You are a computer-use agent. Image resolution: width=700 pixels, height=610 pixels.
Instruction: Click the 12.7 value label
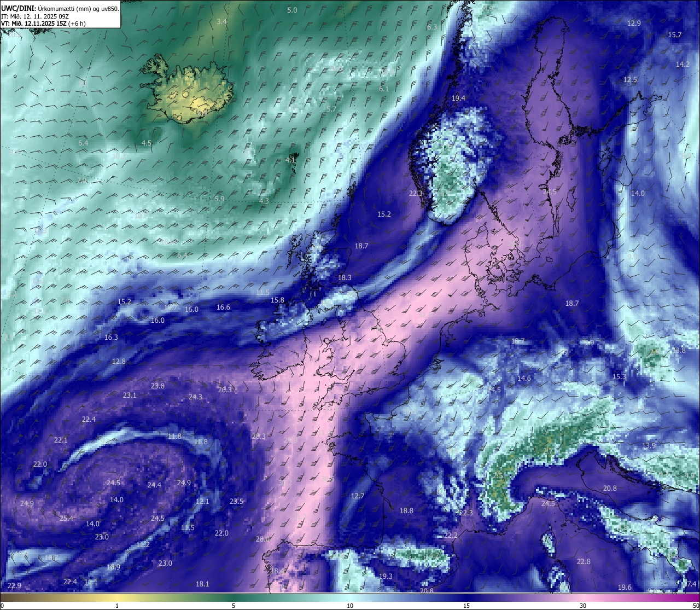[x=357, y=496]
